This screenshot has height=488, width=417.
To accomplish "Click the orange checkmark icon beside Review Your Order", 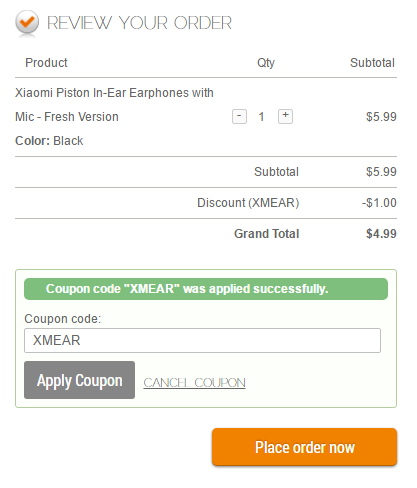I will pos(27,22).
